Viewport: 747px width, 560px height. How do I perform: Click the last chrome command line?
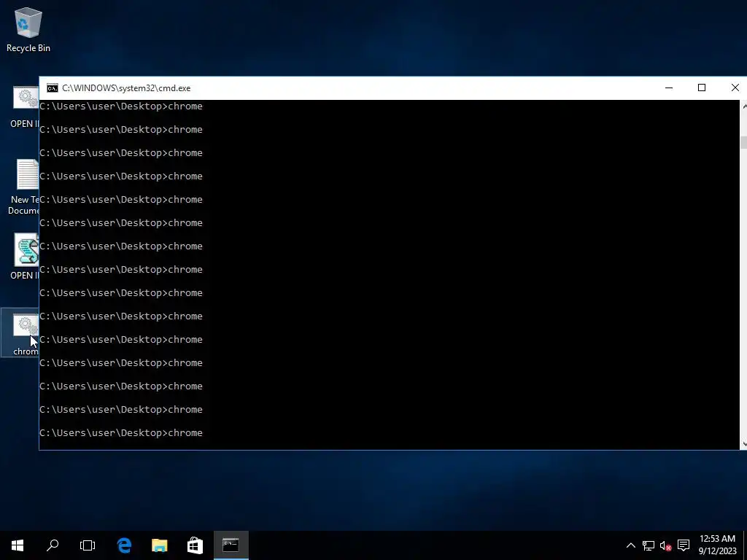tap(121, 433)
